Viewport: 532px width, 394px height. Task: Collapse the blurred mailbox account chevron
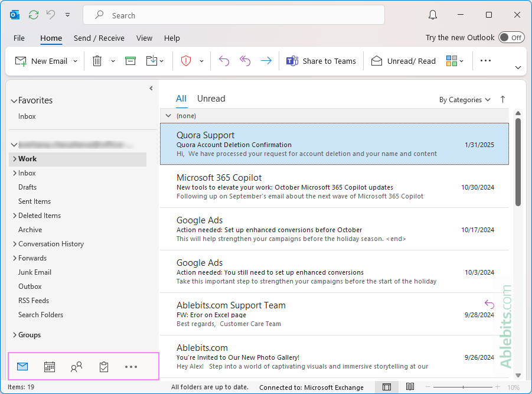pos(14,145)
